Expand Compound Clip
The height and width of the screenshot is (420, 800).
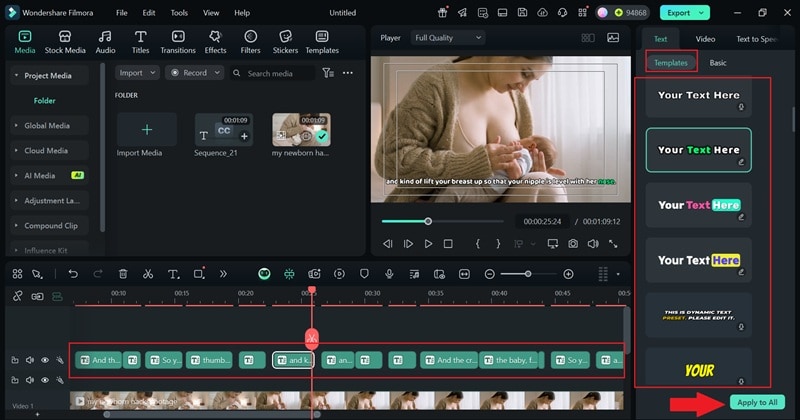click(x=16, y=226)
